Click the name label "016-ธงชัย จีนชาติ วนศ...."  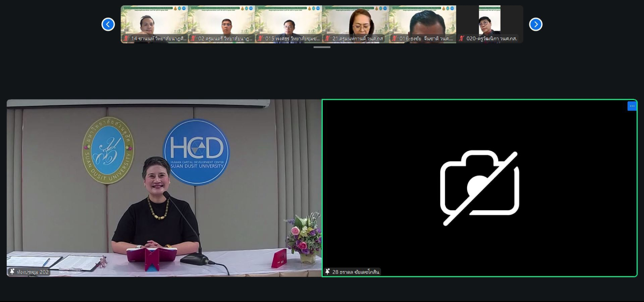pos(426,38)
